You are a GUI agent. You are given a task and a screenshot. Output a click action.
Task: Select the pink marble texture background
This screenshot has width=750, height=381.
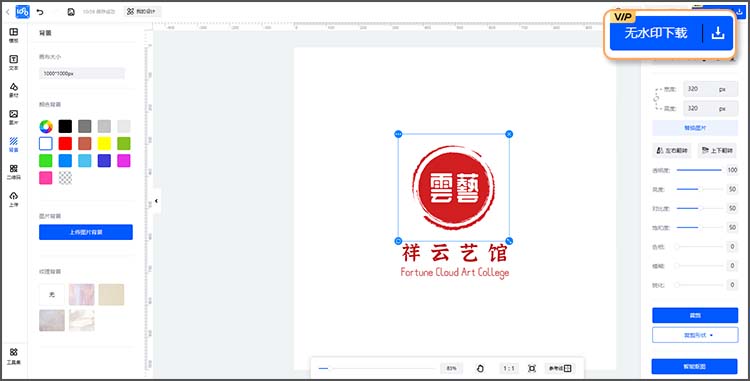coord(82,294)
